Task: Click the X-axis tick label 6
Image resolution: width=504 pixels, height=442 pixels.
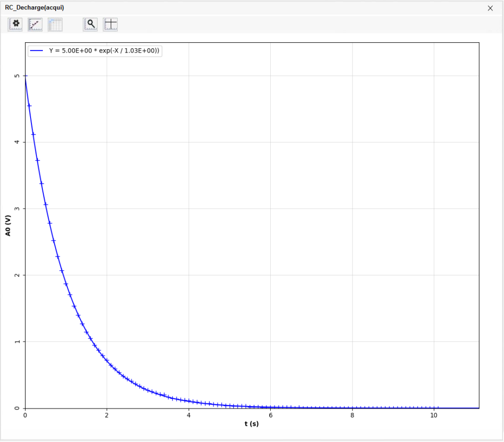Action: [270, 415]
